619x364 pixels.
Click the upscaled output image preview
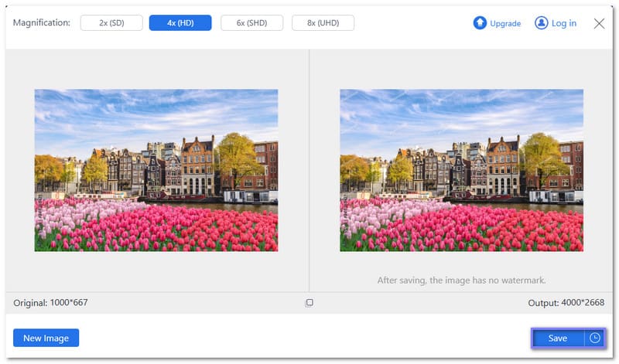(461, 170)
